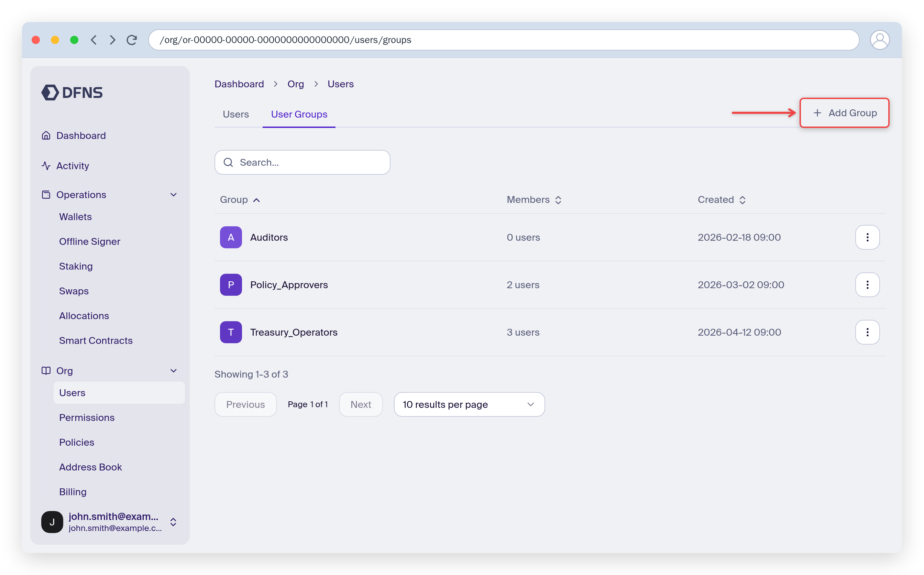Collapse the Org section chevron
The image size is (924, 575).
point(173,371)
